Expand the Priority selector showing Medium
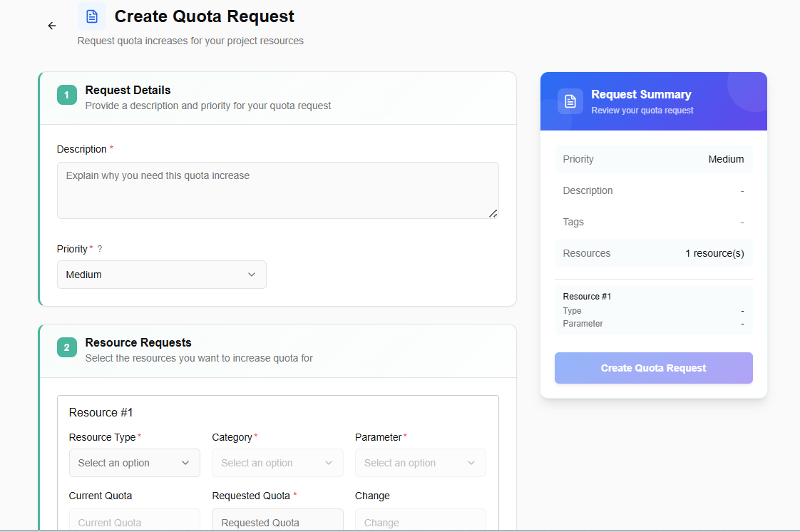The height and width of the screenshot is (532, 800). point(161,275)
